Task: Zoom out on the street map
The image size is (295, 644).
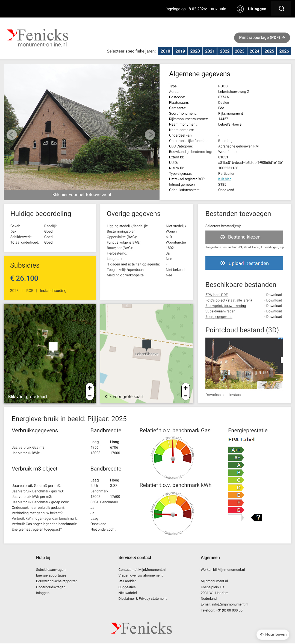Action: (x=185, y=396)
